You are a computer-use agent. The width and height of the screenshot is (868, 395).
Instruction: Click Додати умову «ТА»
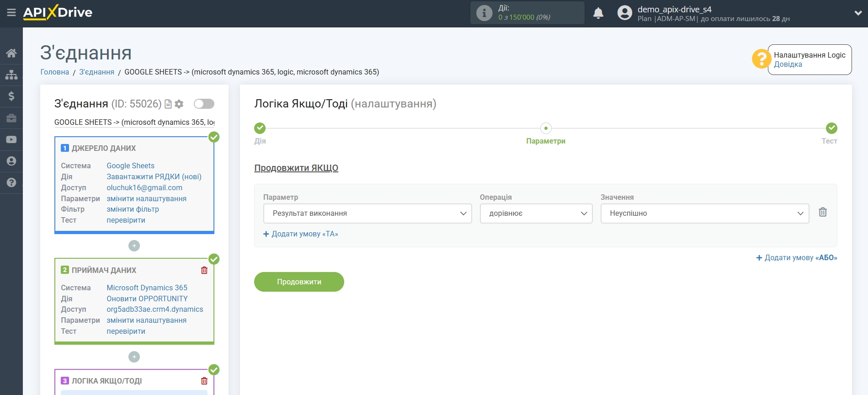301,234
